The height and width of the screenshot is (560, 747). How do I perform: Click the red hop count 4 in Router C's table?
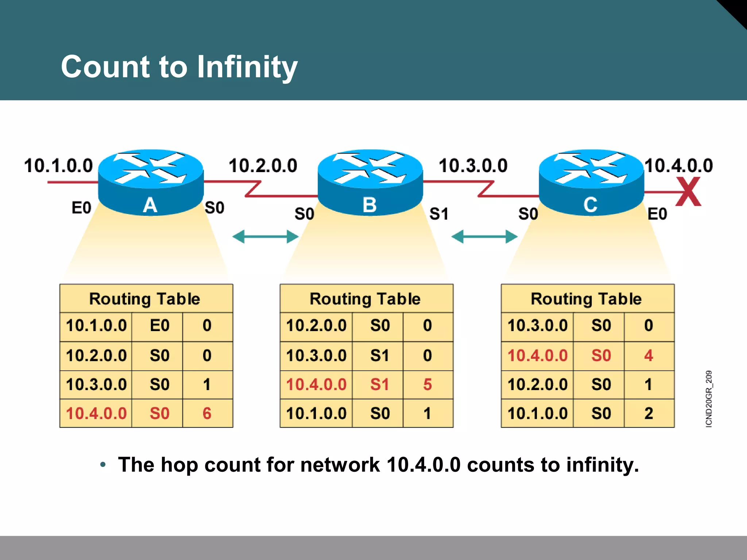coord(649,355)
